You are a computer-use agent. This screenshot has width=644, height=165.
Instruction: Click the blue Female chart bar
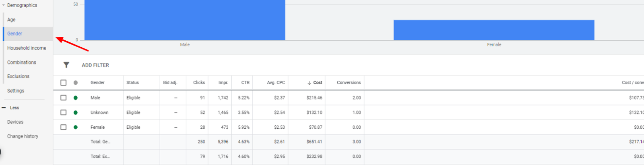(494, 30)
